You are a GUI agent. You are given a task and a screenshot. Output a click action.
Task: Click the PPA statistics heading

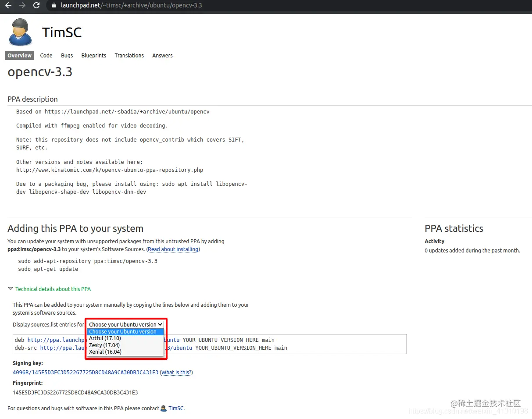point(454,229)
